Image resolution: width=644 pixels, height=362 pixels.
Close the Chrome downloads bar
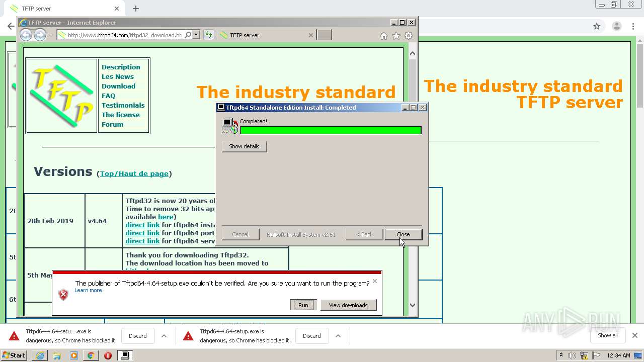pos(635,335)
